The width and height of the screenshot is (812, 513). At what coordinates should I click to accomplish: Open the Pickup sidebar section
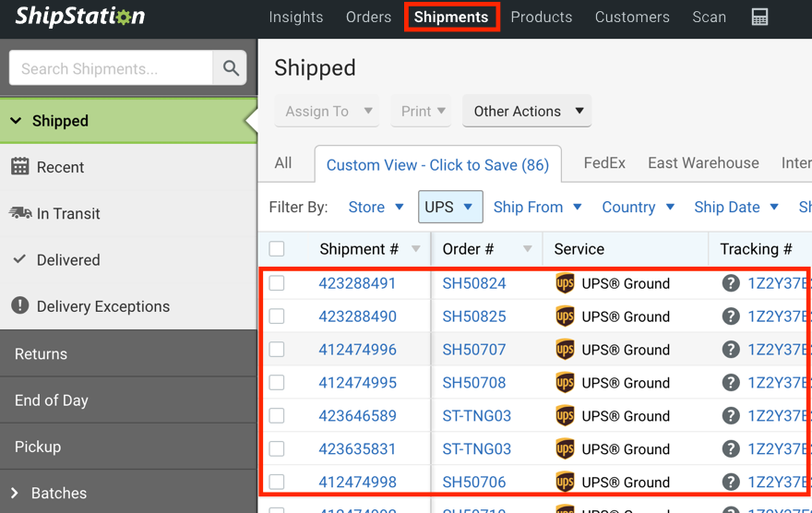[x=128, y=447]
